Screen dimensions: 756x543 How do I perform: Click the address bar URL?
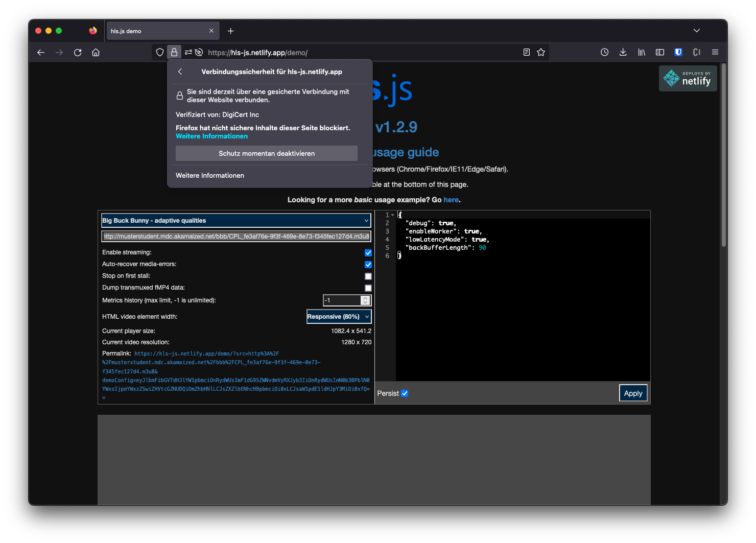click(x=257, y=53)
